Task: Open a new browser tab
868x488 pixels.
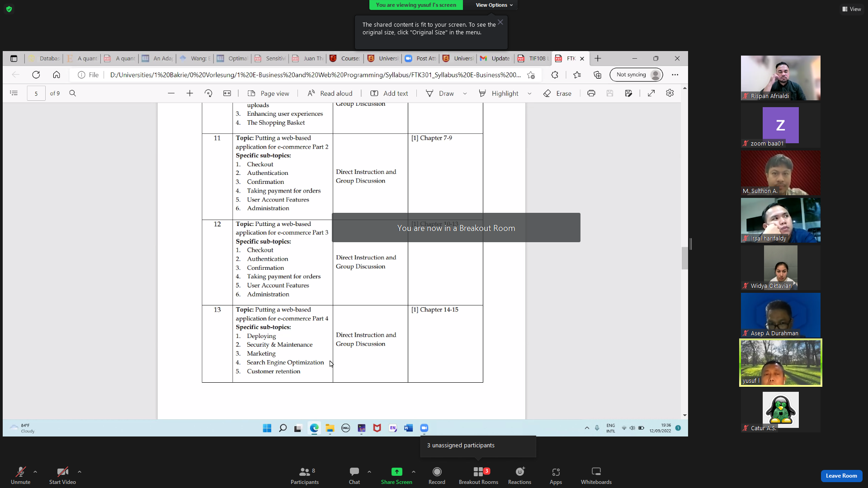Action: (598, 58)
